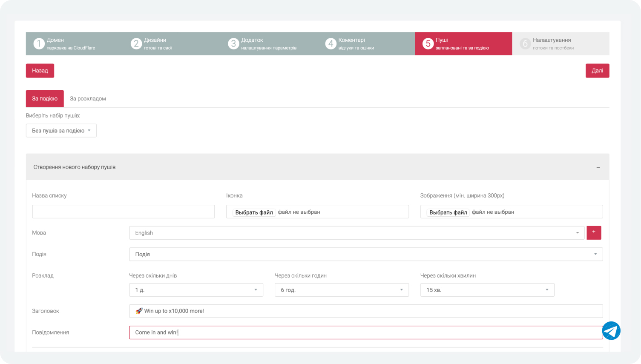Switch to the За розкладом tab
The height and width of the screenshot is (364, 641).
coord(88,99)
